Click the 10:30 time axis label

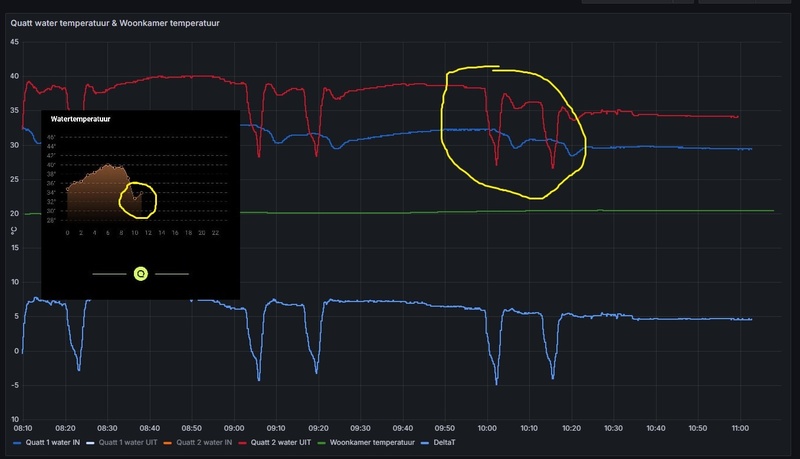click(613, 428)
